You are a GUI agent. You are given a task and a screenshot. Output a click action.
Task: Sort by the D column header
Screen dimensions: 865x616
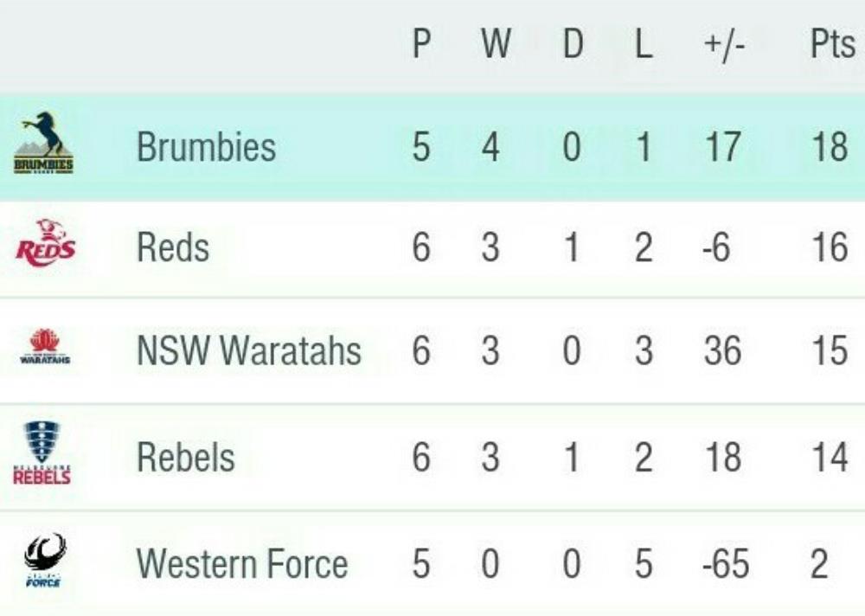(573, 45)
